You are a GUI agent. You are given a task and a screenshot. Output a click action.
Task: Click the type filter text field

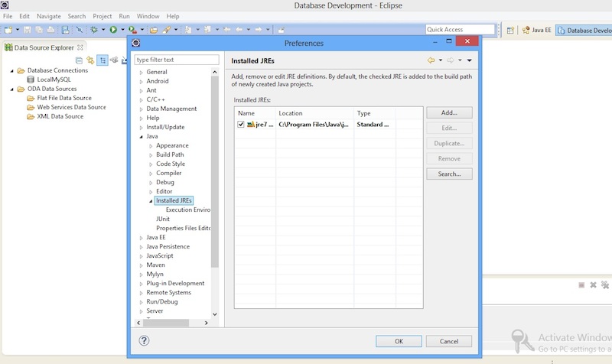[177, 60]
